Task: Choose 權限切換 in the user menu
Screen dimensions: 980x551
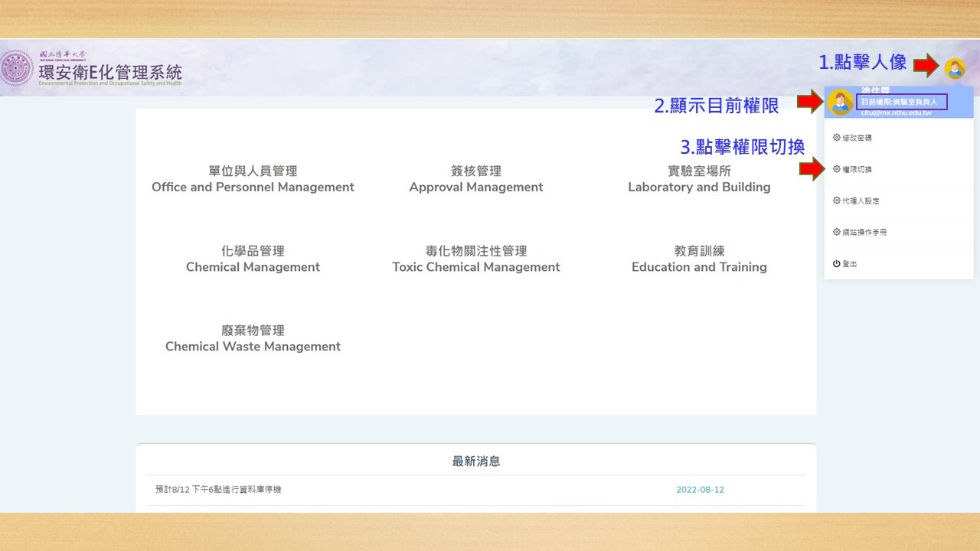Action: tap(857, 169)
